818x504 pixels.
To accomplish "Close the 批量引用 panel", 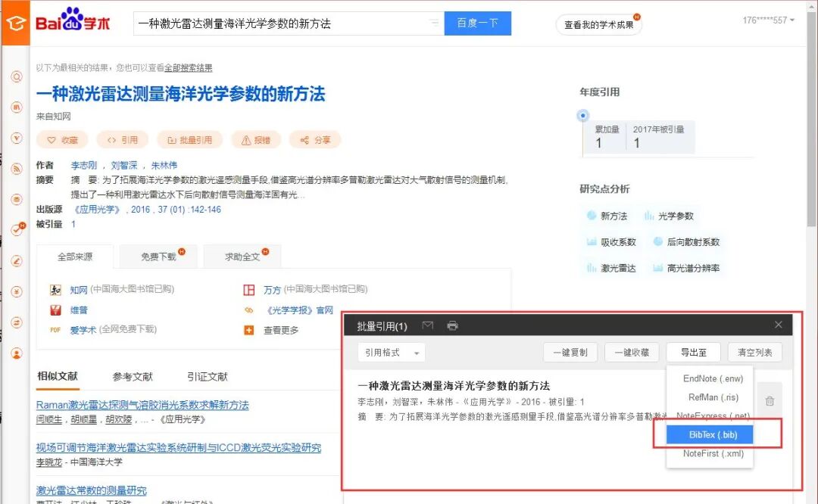I will click(x=779, y=325).
